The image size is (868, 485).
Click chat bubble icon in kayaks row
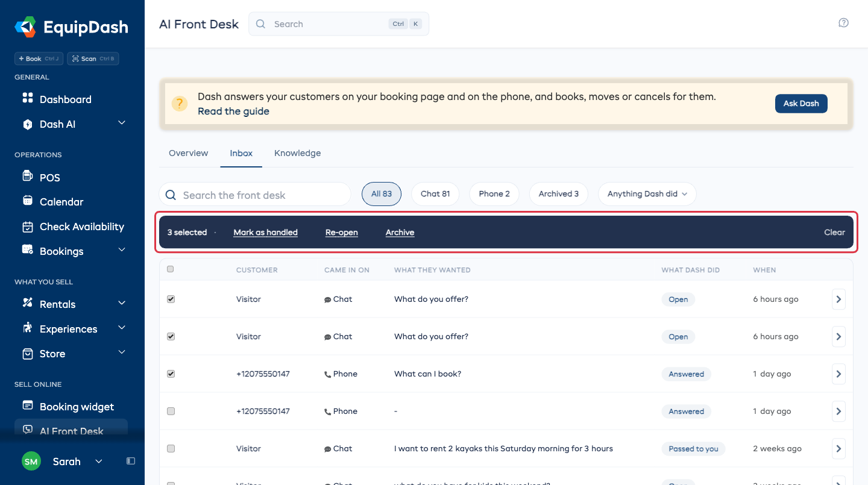coord(328,449)
